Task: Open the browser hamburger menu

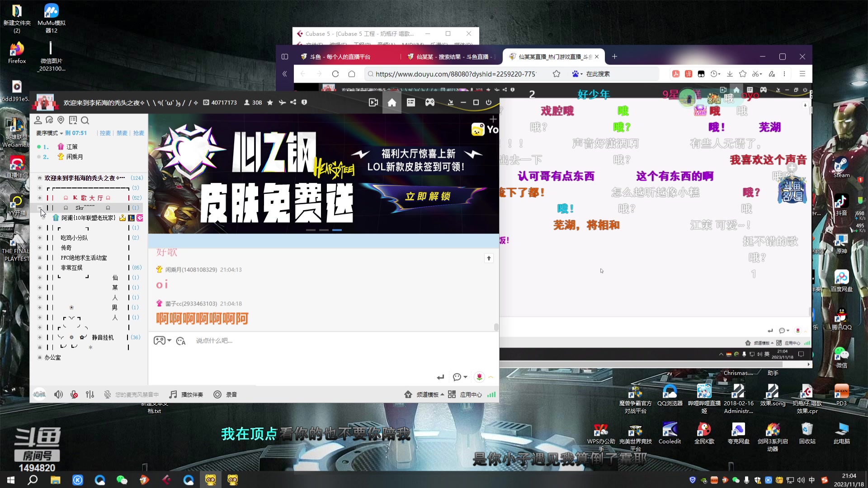Action: [x=802, y=74]
